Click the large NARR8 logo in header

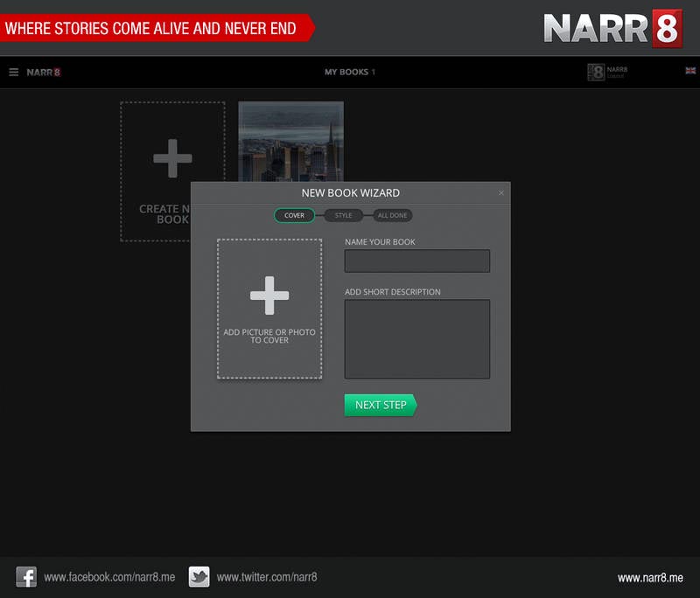click(613, 28)
